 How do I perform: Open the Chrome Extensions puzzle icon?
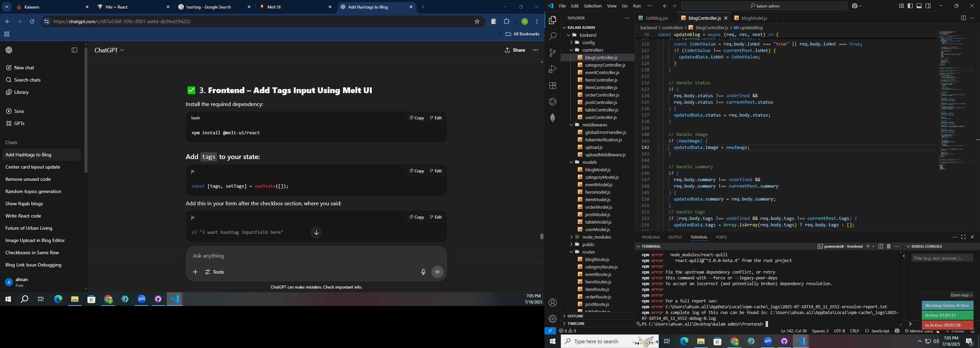507,22
